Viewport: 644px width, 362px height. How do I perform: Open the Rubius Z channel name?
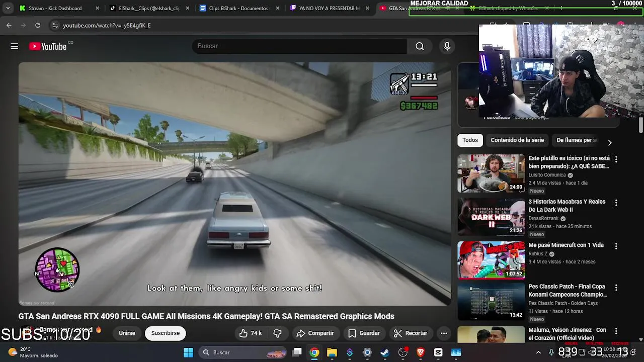538,254
